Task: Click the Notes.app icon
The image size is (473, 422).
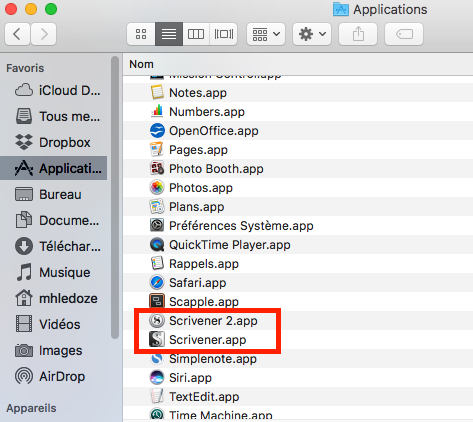Action: pos(157,92)
